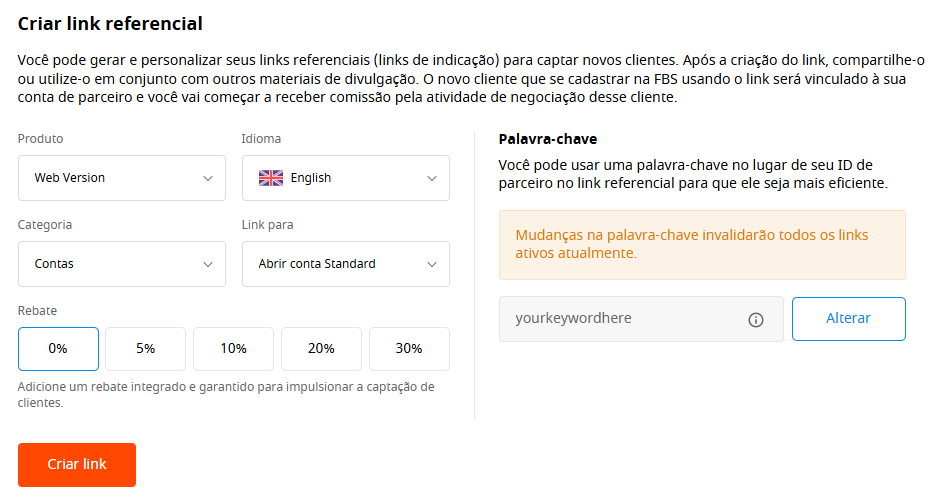941x498 pixels.
Task: Click the chevron arrow in Produto dropdown
Action: 208,178
